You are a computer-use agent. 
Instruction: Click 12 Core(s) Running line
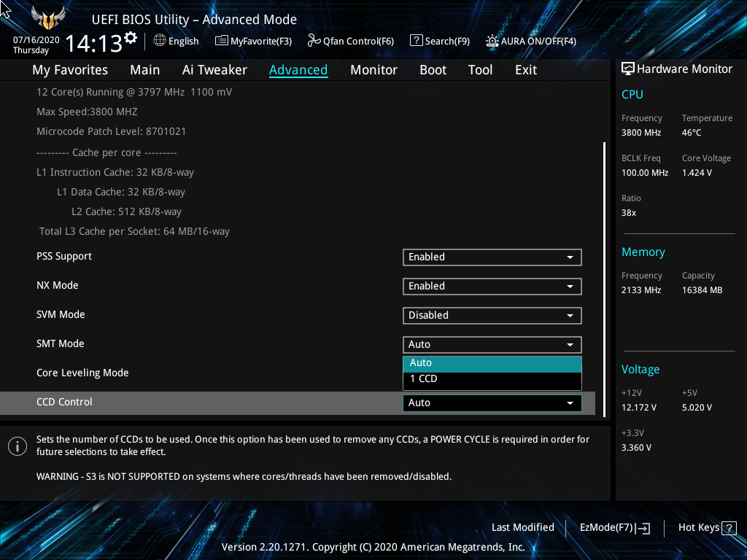coord(134,93)
